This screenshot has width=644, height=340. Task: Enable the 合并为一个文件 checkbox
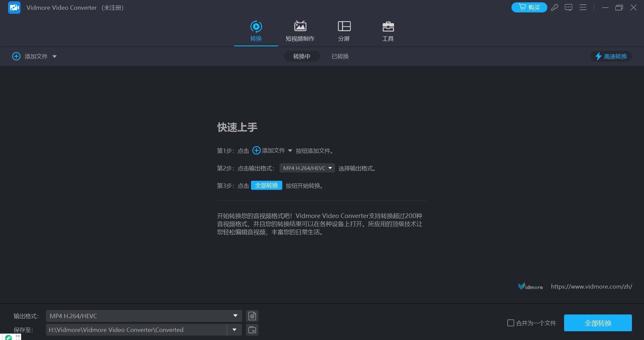click(x=511, y=323)
